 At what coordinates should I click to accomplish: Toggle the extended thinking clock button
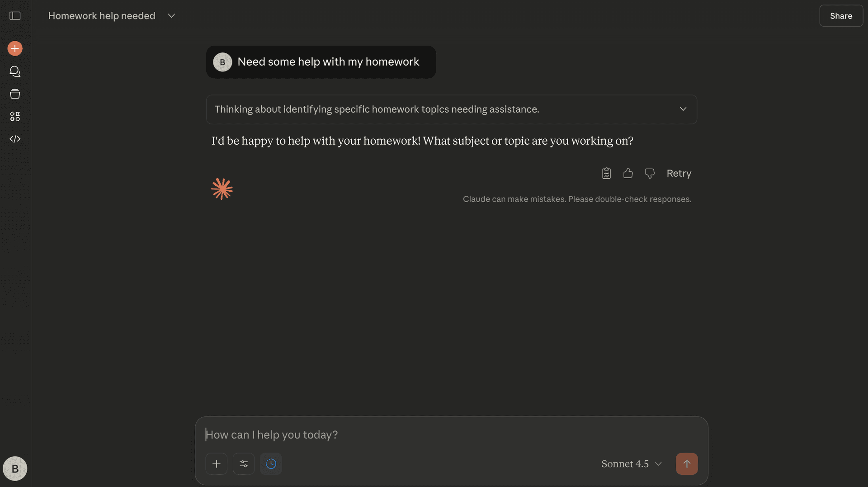tap(271, 464)
